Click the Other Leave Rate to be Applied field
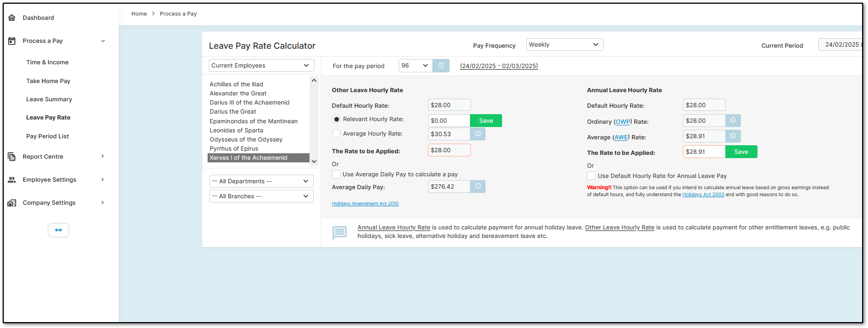This screenshot has width=868, height=328. click(x=449, y=150)
